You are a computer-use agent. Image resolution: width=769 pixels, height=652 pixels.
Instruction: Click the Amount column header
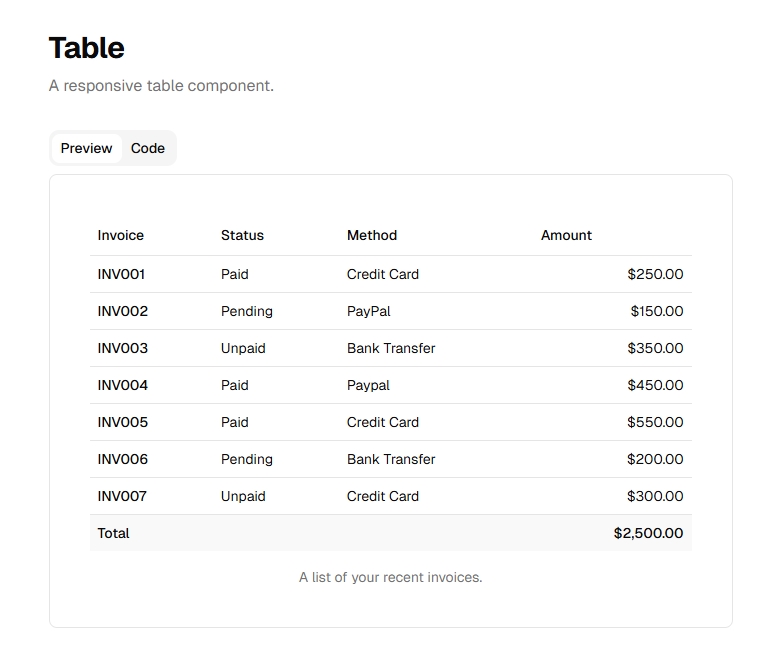click(x=566, y=235)
